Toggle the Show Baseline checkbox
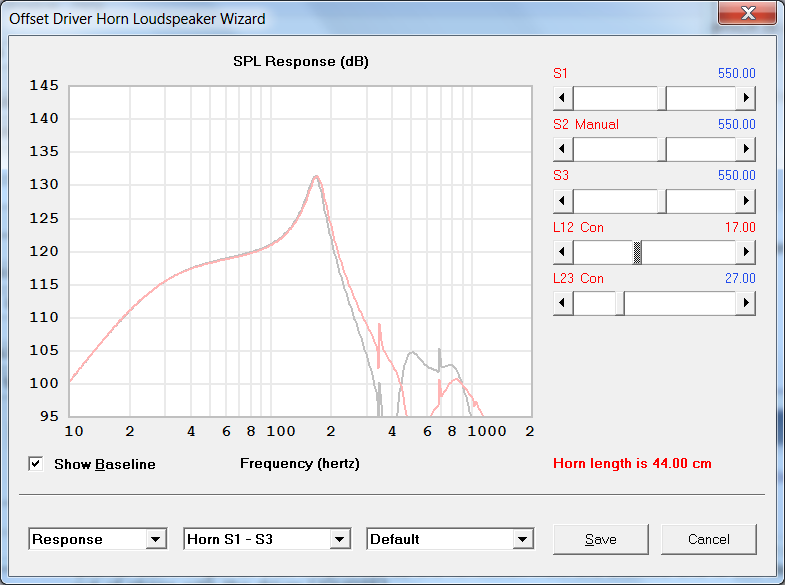The height and width of the screenshot is (585, 785). click(36, 464)
